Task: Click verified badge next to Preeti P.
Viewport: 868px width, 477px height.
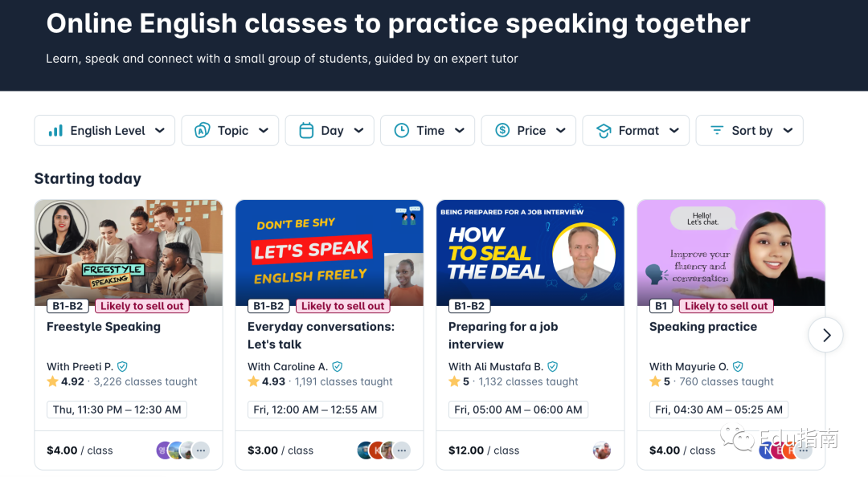Action: click(x=122, y=367)
